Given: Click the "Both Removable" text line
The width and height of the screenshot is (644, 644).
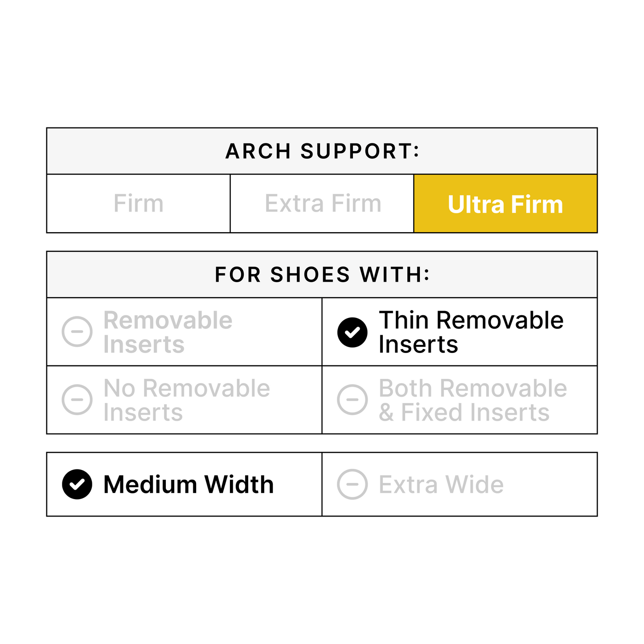Looking at the screenshot, I should (472, 389).
